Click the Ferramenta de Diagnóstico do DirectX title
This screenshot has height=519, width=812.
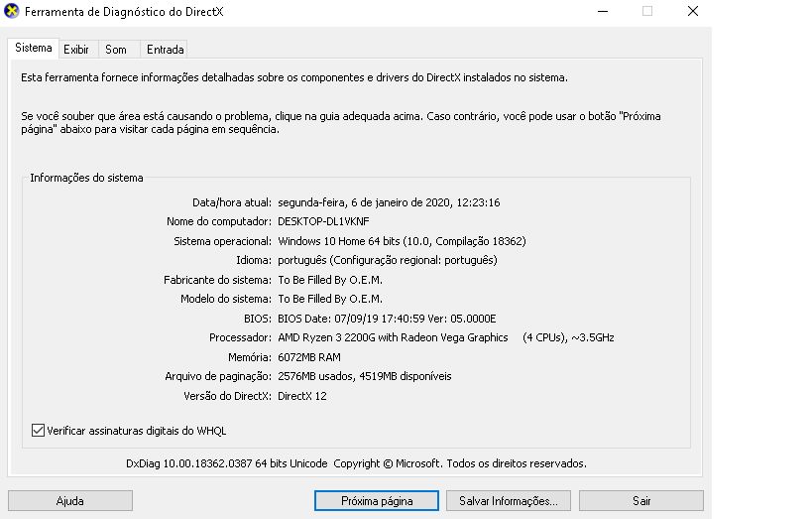coord(124,11)
